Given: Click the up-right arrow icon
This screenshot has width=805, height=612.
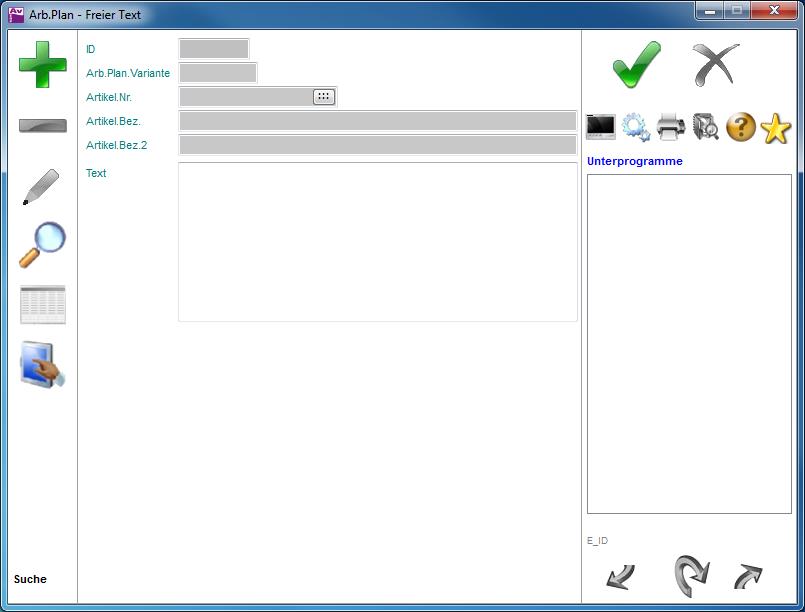Looking at the screenshot, I should [748, 577].
